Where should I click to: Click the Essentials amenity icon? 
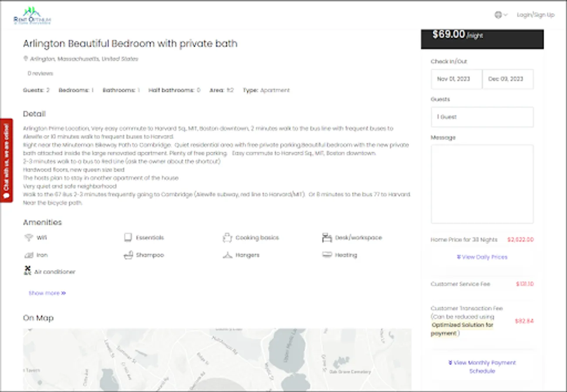point(128,238)
